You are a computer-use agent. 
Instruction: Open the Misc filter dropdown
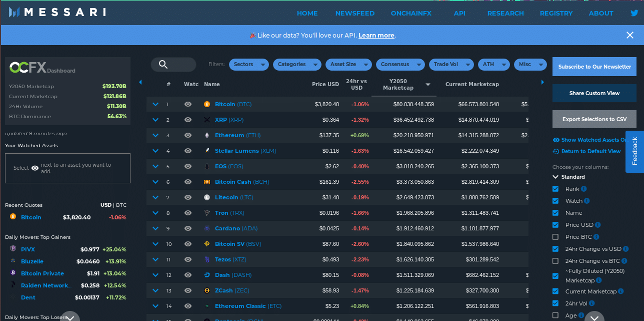tap(530, 65)
